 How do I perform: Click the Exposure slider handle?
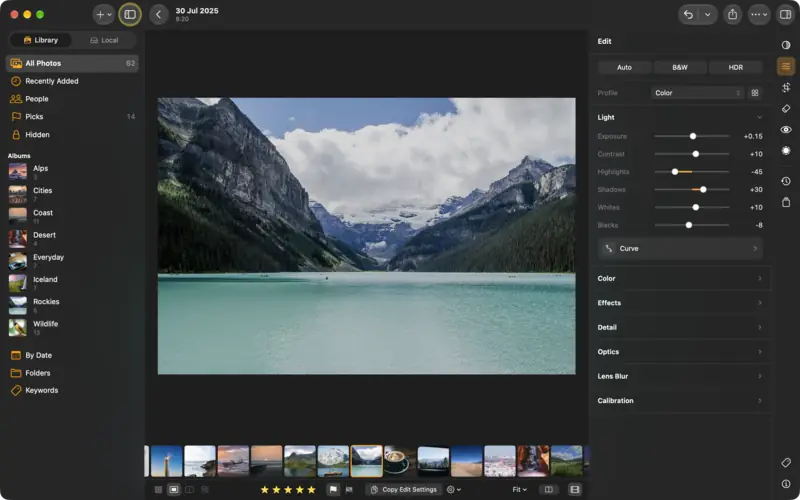(693, 136)
